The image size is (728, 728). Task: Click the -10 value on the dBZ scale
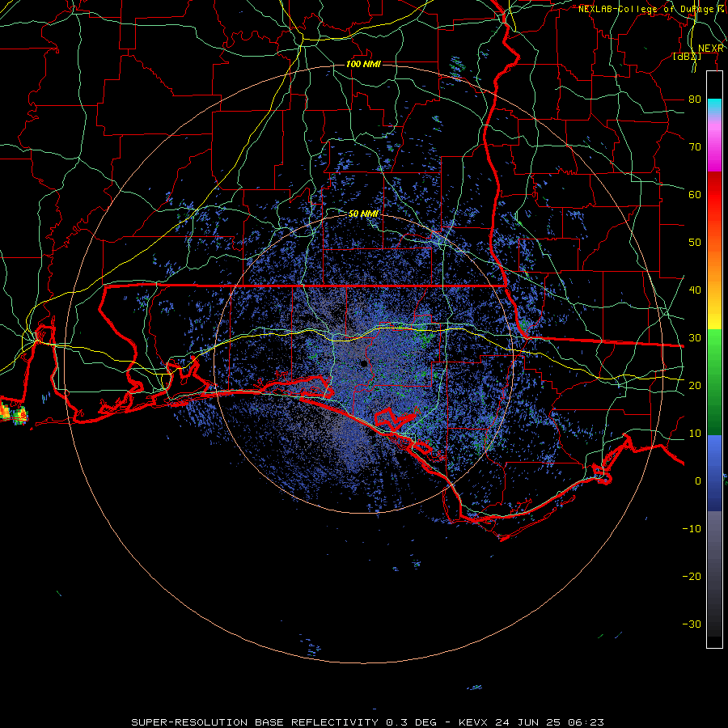(x=692, y=529)
